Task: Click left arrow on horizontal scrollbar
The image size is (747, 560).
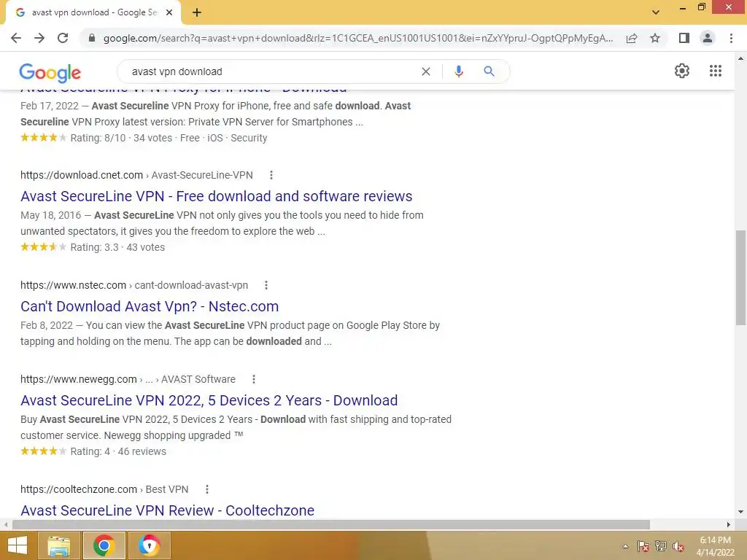Action: pos(5,524)
